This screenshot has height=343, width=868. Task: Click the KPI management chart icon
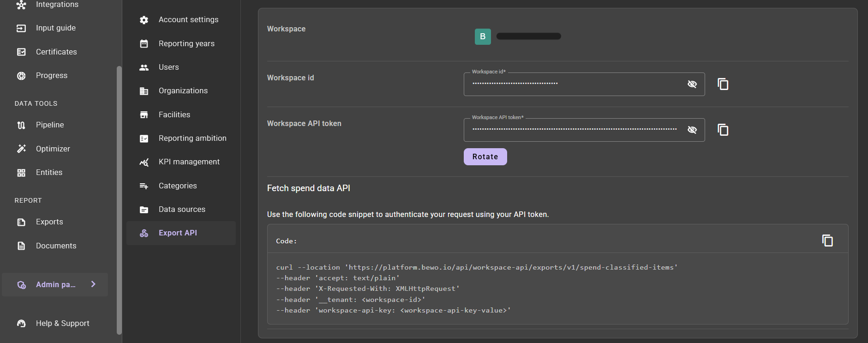pos(144,162)
